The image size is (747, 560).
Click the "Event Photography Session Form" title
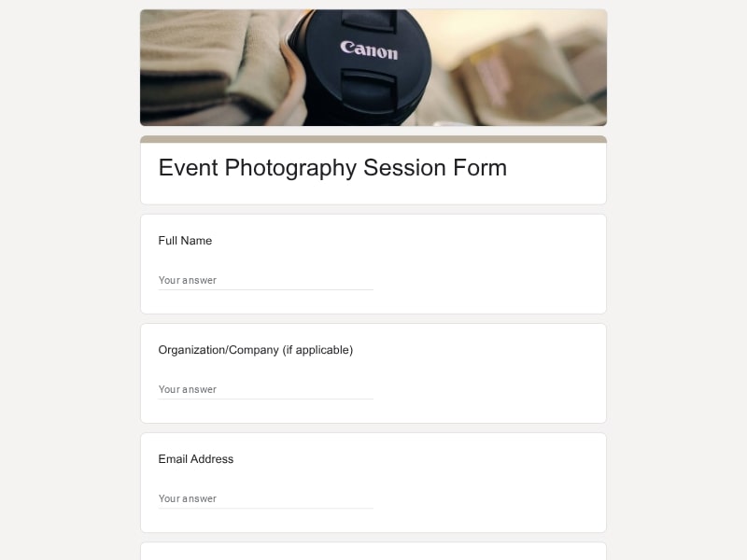click(x=332, y=168)
